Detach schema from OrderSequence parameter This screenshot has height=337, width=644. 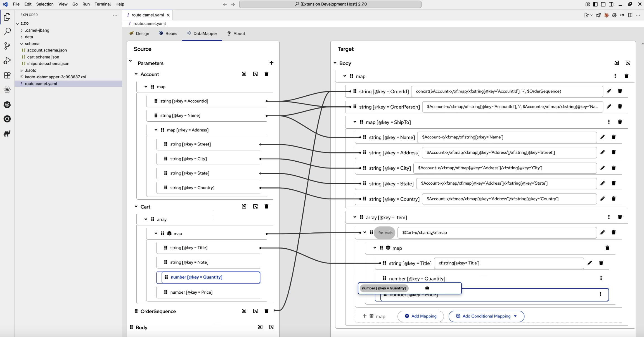click(x=255, y=311)
